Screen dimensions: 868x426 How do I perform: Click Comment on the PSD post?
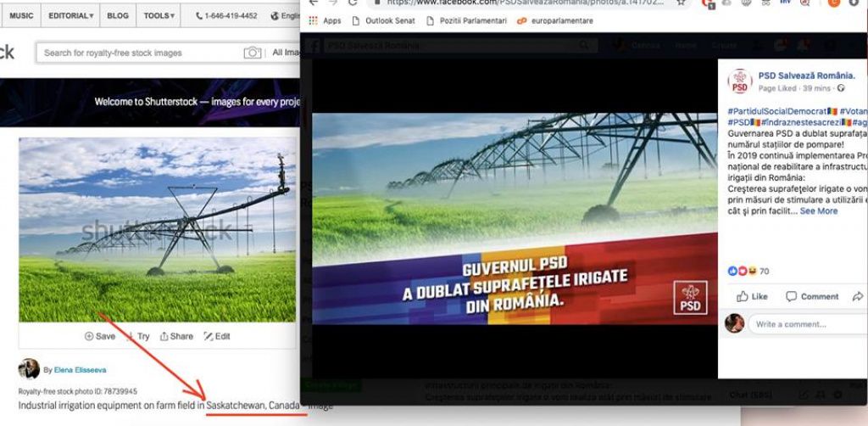(x=812, y=296)
